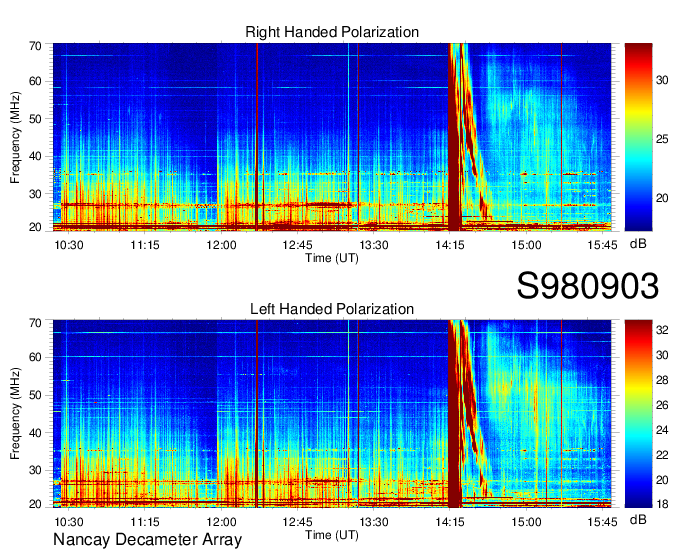Click the 26 dB tick on Left Handed colorbar
The width and height of the screenshot is (680, 552).
point(662,405)
